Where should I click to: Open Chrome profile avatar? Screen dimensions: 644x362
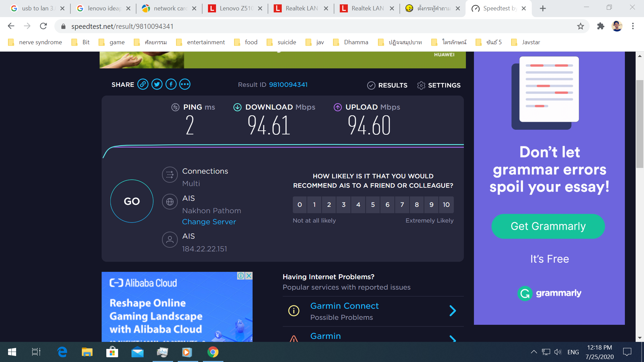(x=617, y=26)
